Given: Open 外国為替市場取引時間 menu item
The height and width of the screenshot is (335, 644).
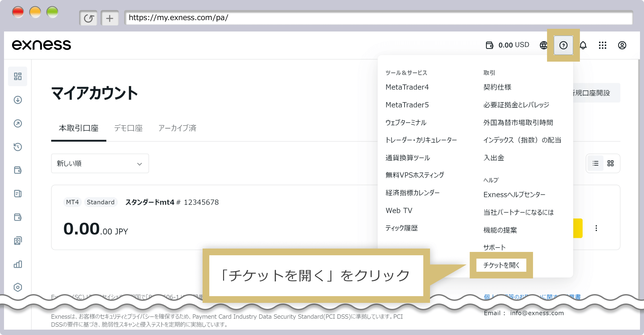Looking at the screenshot, I should [518, 123].
